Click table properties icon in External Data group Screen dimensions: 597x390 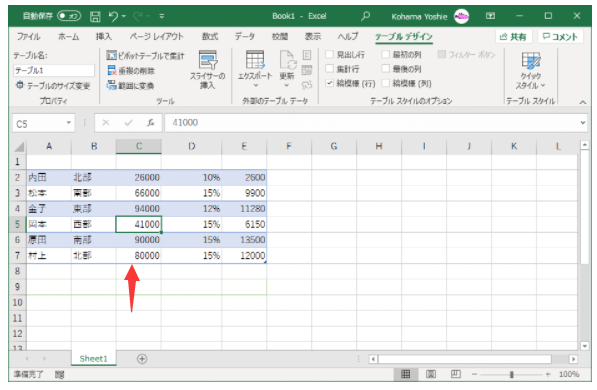tap(307, 55)
